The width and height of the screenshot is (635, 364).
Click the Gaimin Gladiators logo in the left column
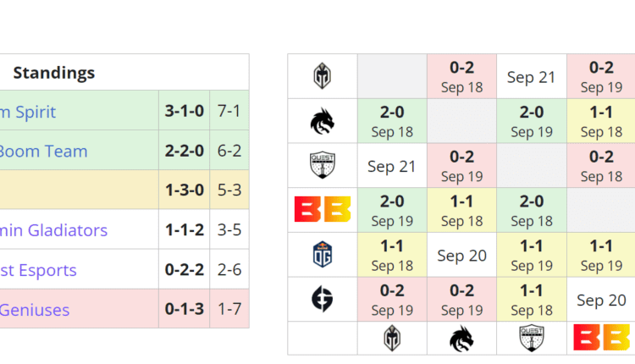pyautogui.click(x=323, y=77)
